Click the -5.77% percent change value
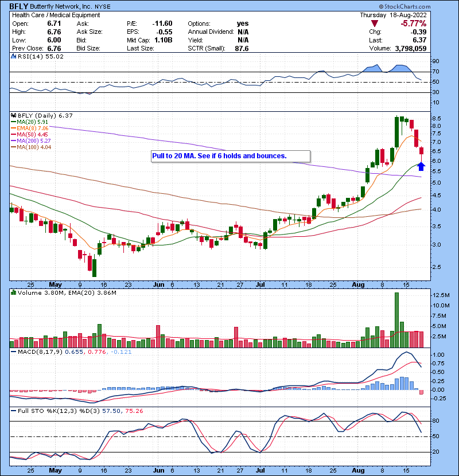Screen dimensions: 459x476 click(x=413, y=24)
